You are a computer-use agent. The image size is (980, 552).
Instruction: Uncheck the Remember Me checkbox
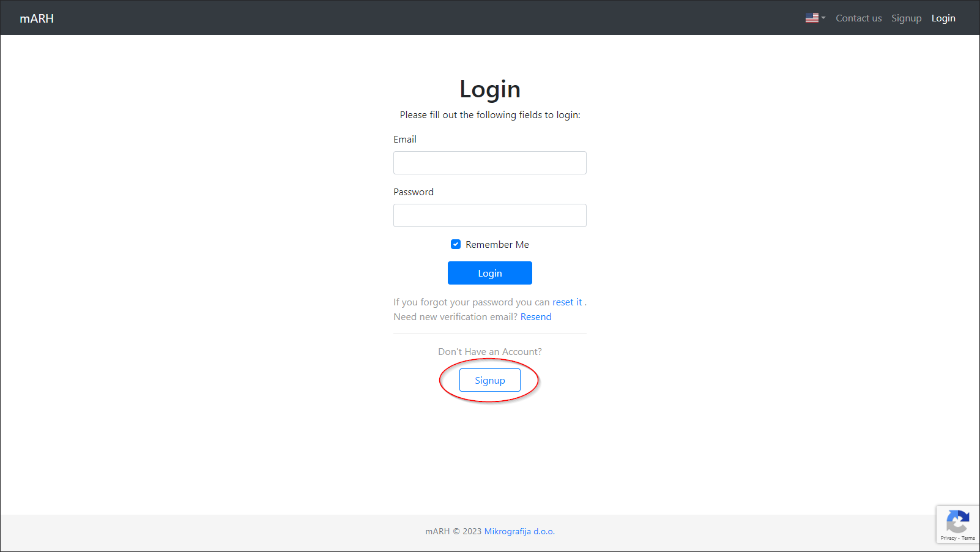point(456,244)
